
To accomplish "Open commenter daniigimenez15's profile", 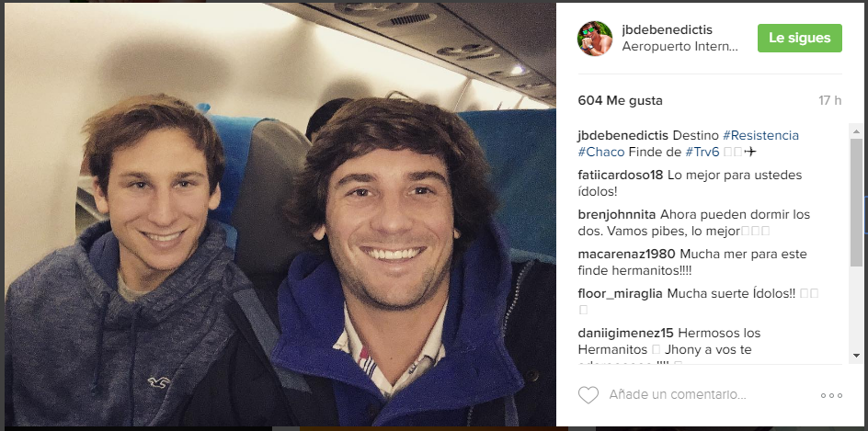I will coord(625,333).
